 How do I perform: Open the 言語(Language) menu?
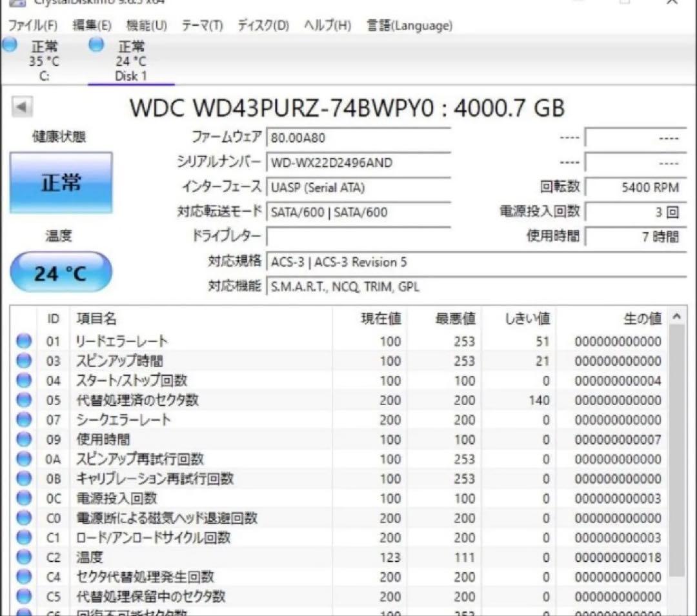(x=408, y=26)
